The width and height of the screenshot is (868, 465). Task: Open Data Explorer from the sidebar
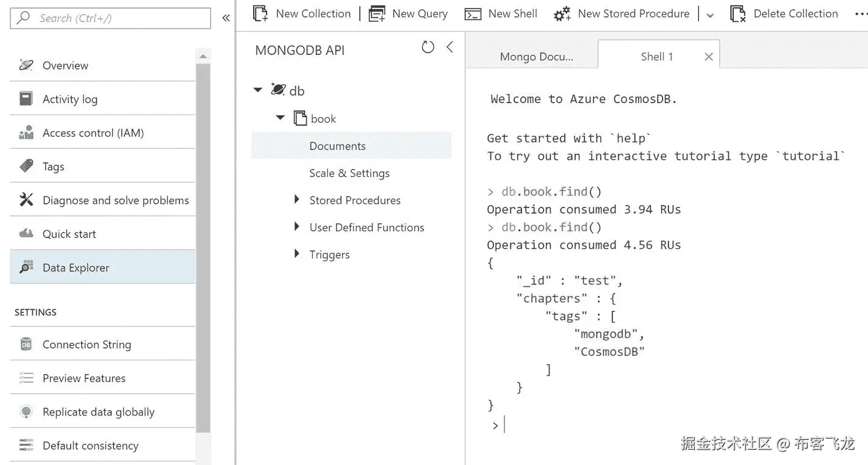74,267
